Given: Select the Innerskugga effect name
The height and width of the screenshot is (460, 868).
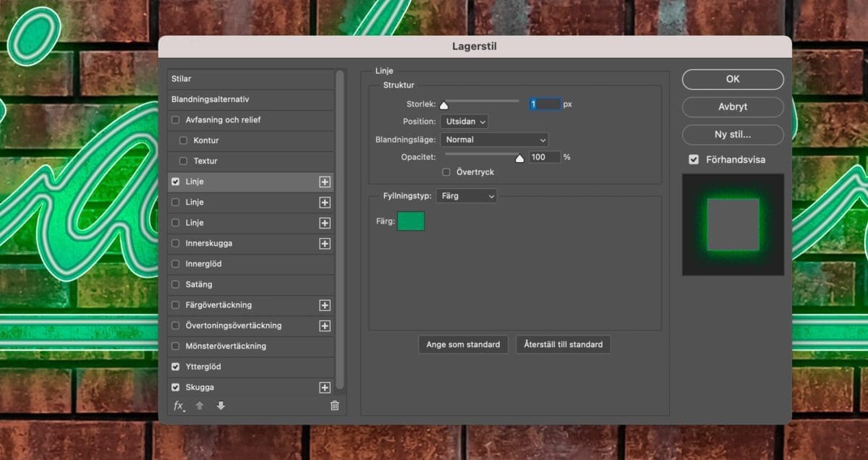Looking at the screenshot, I should (209, 244).
